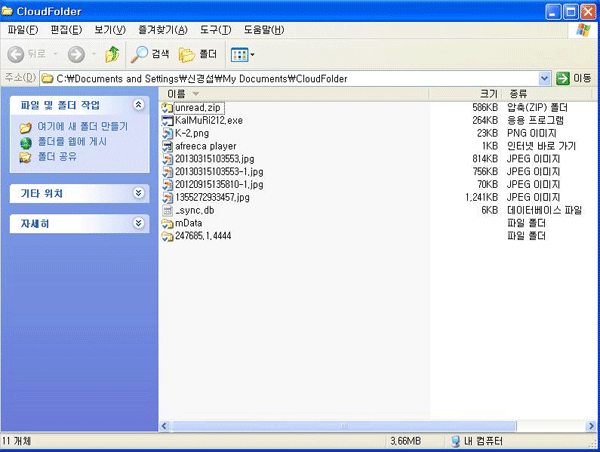Click the scroll left arrow

coord(165,426)
